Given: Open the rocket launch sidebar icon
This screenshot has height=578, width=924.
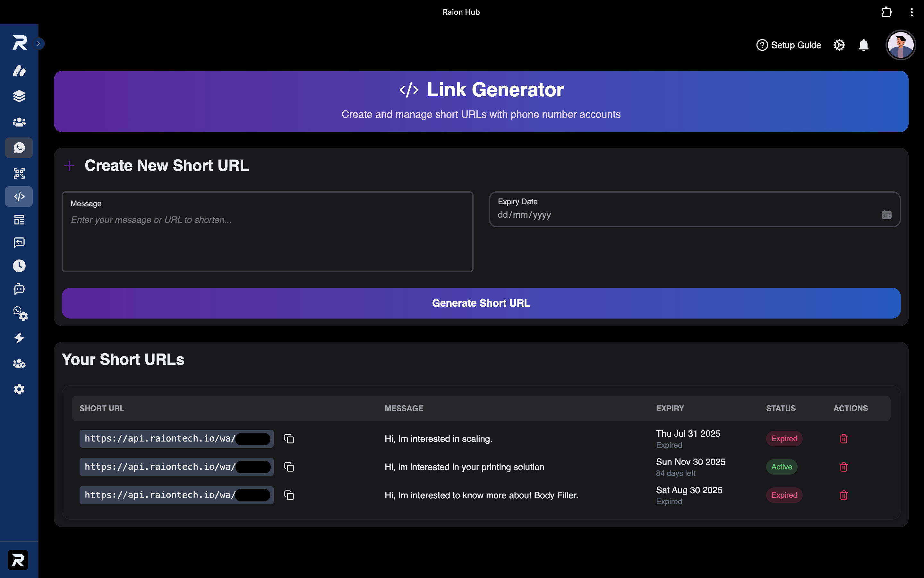Looking at the screenshot, I should click(19, 71).
